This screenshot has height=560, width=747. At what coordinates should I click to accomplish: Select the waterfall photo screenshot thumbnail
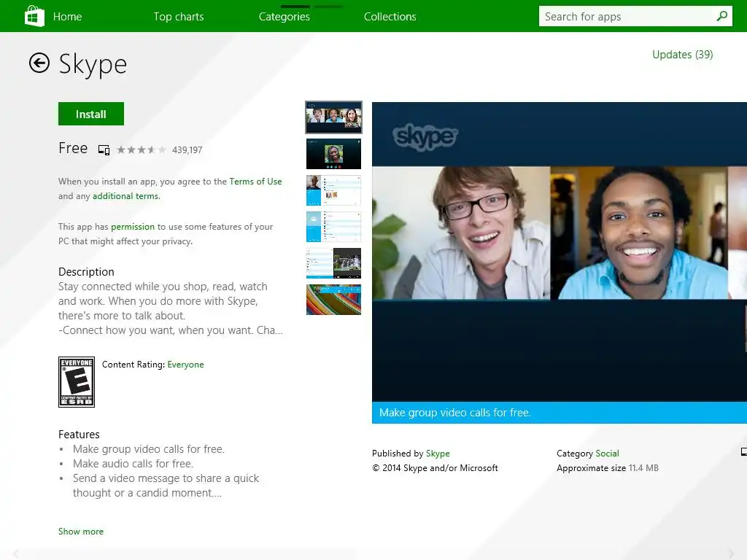tap(333, 263)
